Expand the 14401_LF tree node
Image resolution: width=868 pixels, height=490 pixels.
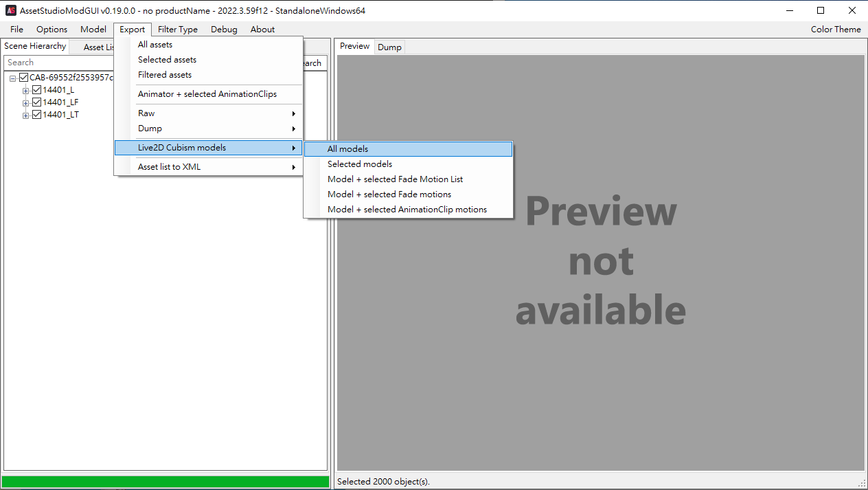pos(26,103)
